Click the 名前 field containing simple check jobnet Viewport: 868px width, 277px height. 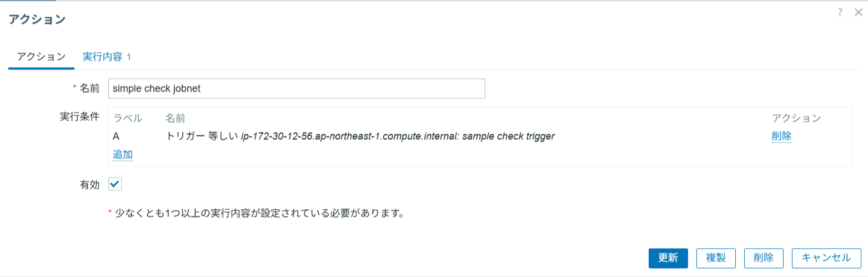point(297,89)
